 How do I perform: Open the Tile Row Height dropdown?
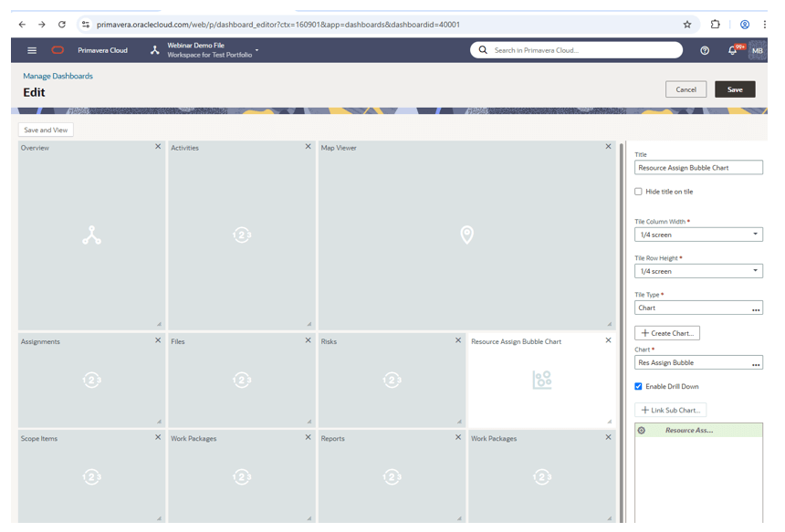pos(756,271)
